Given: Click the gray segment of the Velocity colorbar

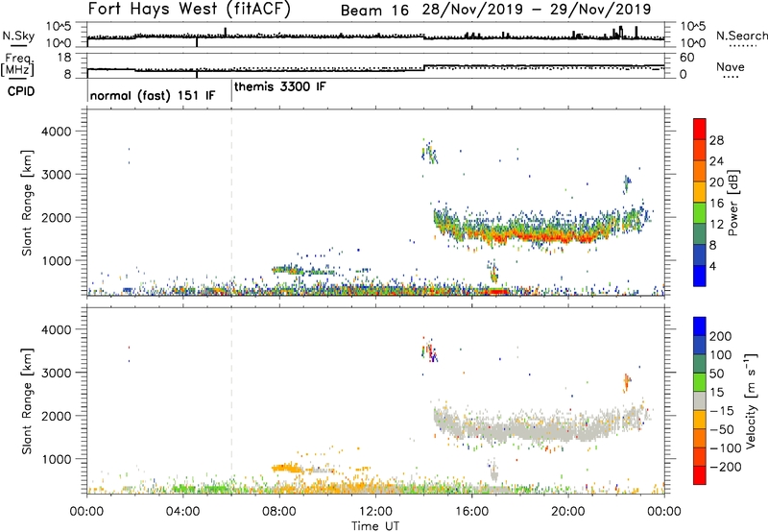Looking at the screenshot, I should (700, 401).
